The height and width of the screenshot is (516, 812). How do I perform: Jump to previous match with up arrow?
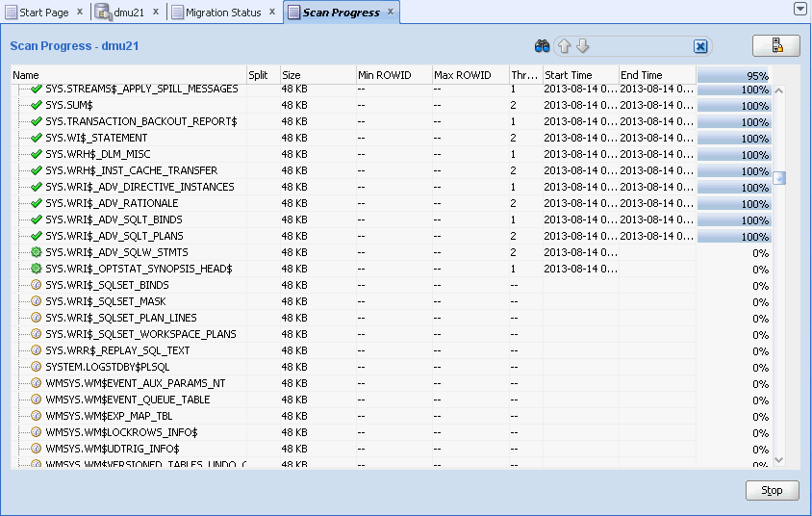[565, 46]
